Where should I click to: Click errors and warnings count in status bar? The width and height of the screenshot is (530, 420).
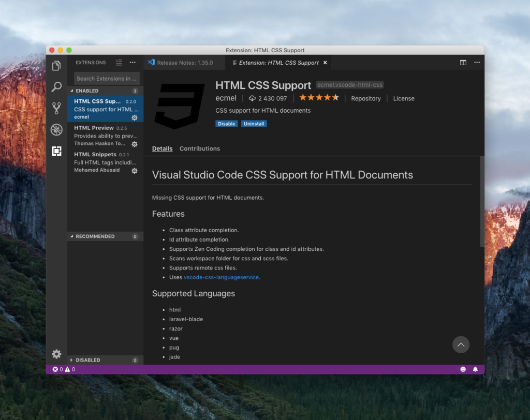coord(64,369)
